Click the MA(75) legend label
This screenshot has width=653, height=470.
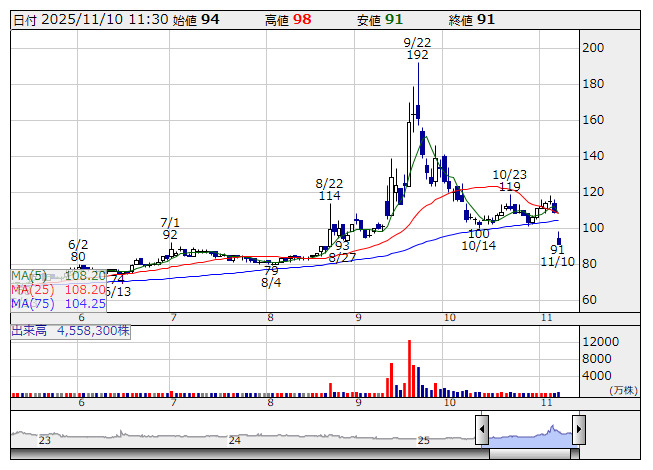click(30, 303)
